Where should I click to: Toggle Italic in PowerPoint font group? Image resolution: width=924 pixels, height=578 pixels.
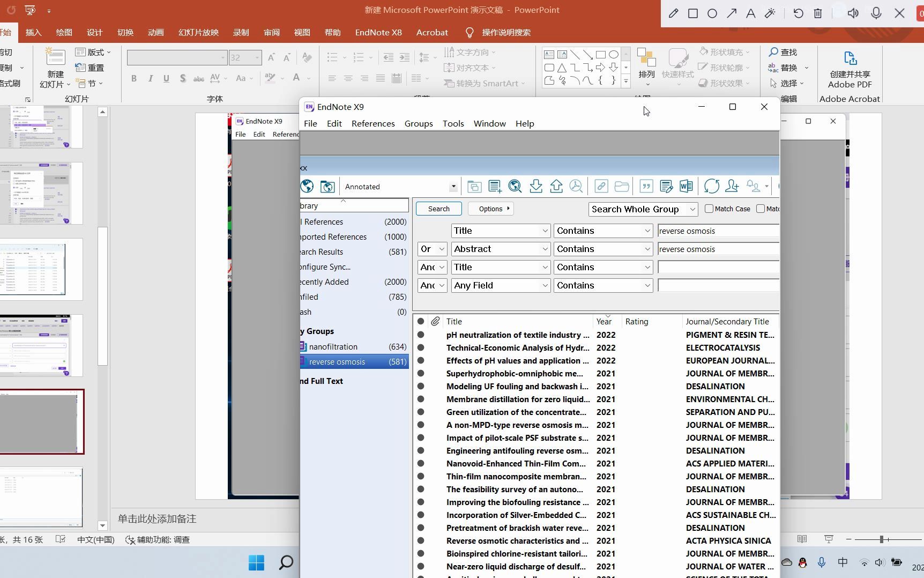point(151,78)
